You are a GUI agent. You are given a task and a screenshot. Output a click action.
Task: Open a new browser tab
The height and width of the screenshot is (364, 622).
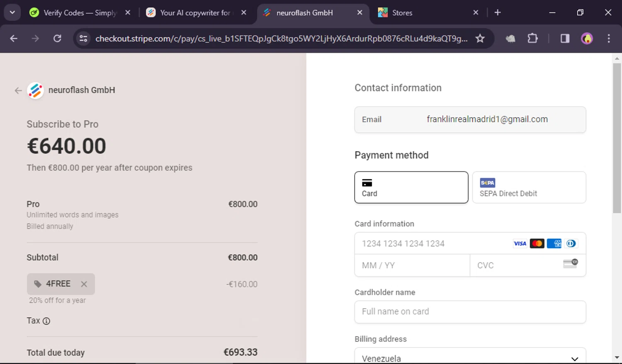[x=498, y=13]
